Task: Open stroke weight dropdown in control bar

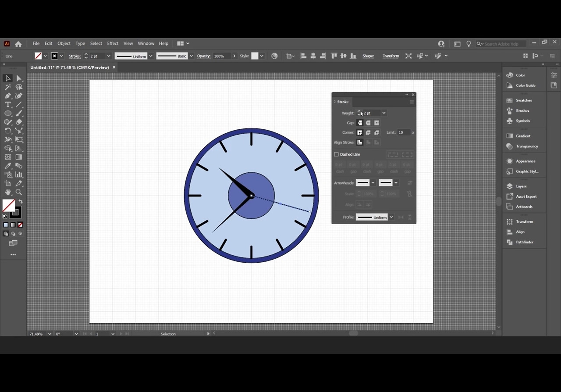Action: [109, 56]
